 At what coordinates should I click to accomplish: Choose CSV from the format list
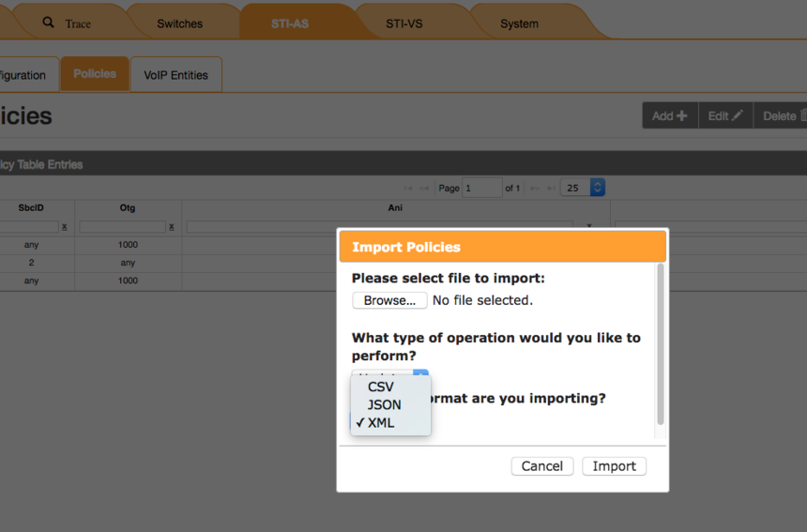381,387
